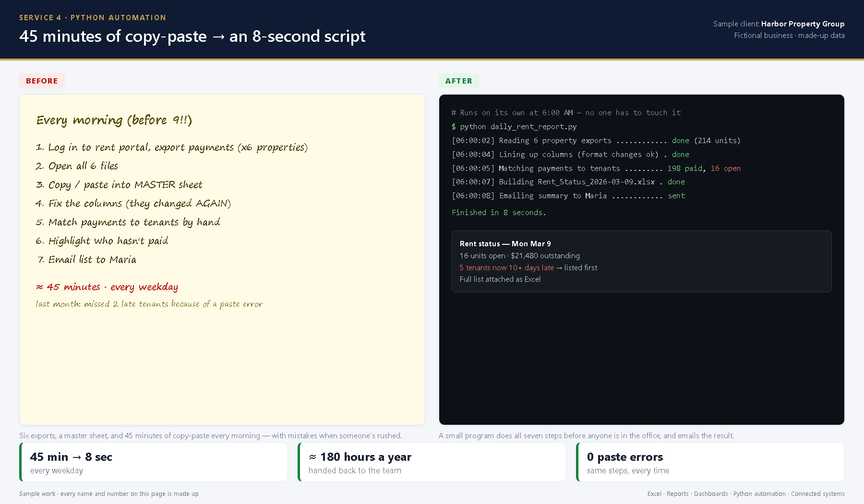Click the 'Rent status — Mon Mar 9' email heading
864x504 pixels.
(x=505, y=244)
